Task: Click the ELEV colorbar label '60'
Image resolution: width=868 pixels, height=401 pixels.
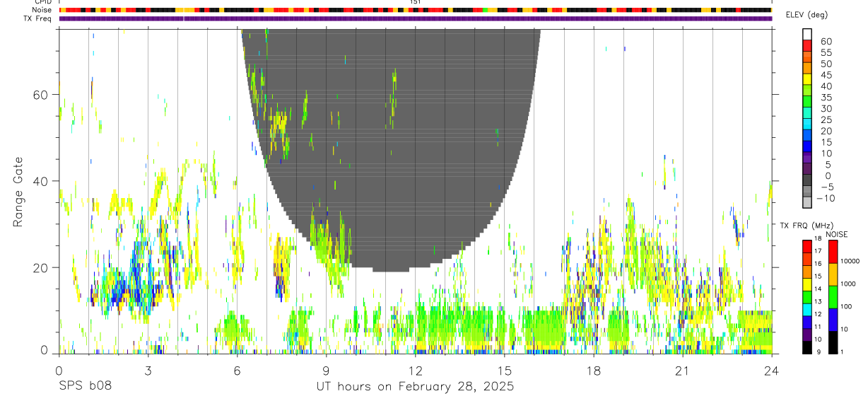Action: pyautogui.click(x=826, y=42)
